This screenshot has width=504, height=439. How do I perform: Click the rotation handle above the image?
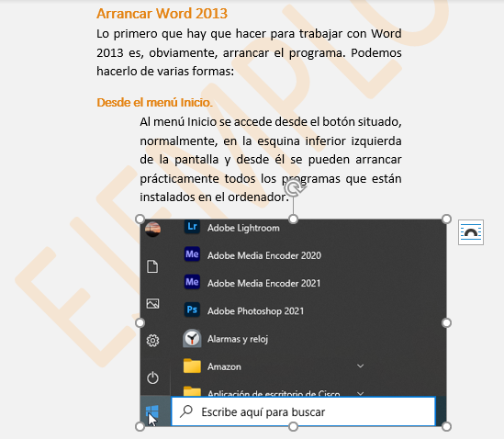click(x=294, y=188)
